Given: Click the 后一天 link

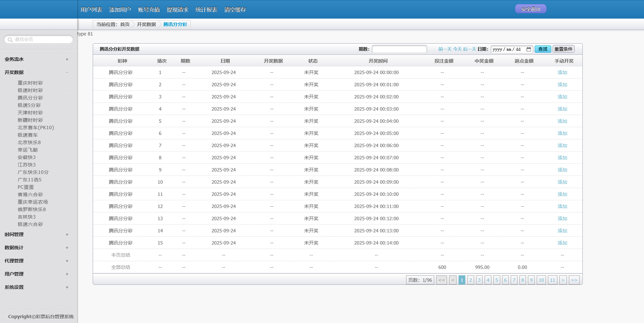Looking at the screenshot, I should 470,49.
